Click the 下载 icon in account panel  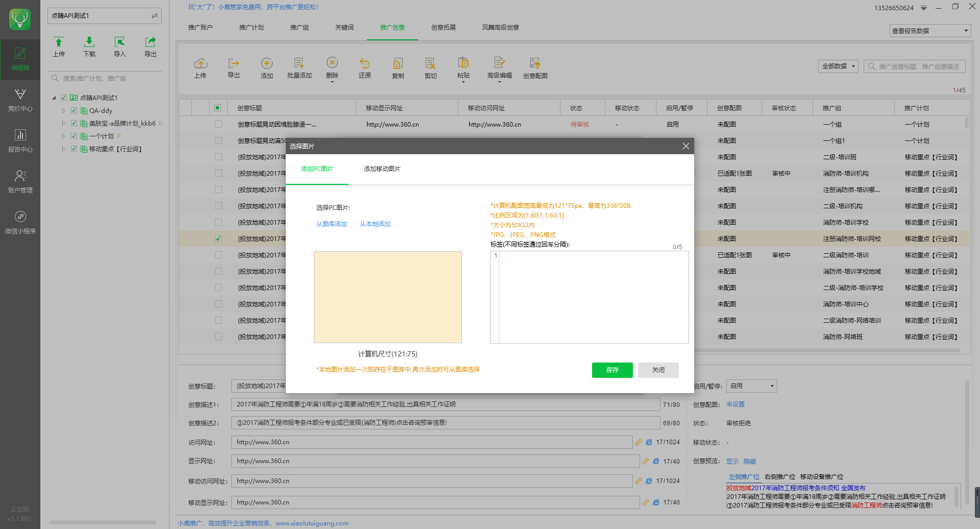[89, 42]
